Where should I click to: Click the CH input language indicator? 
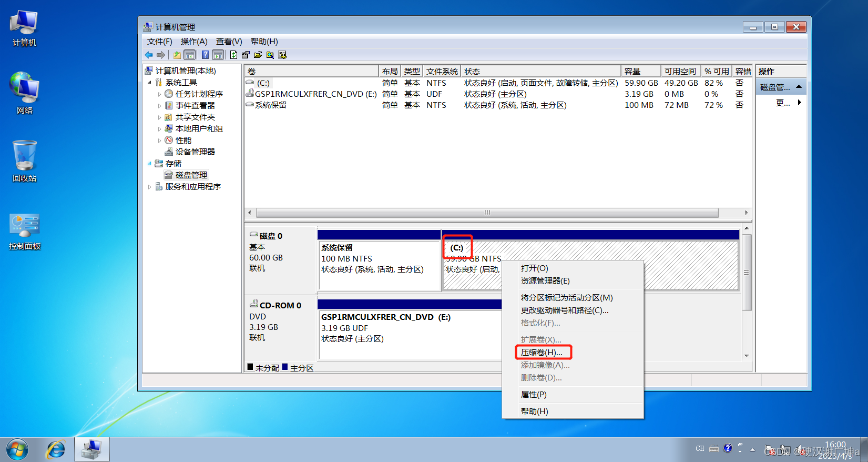click(700, 449)
